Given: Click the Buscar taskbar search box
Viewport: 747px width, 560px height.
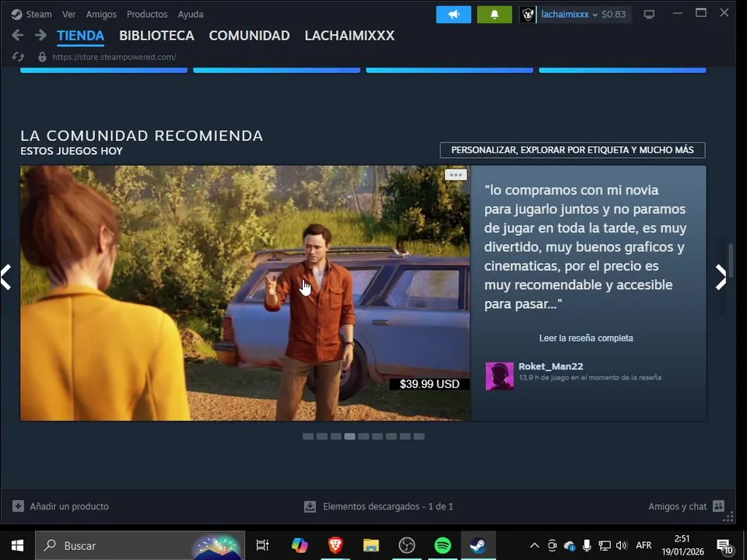Looking at the screenshot, I should [x=140, y=545].
